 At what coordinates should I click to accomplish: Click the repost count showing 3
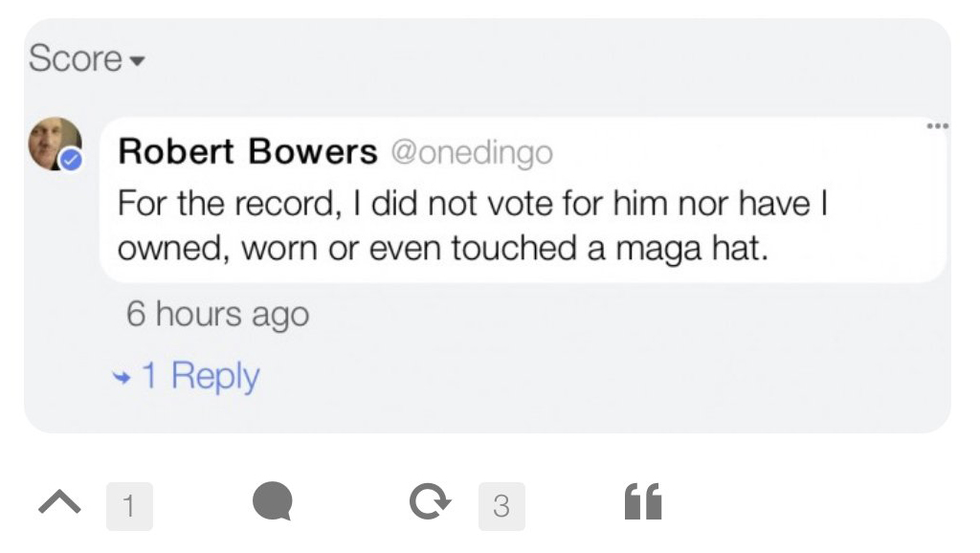click(x=501, y=506)
